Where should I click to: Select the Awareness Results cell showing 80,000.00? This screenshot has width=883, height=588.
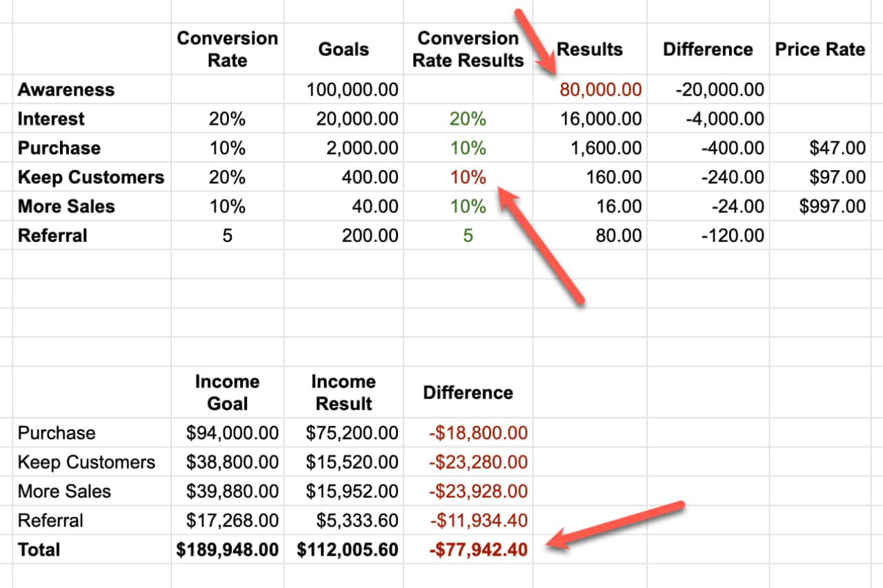(x=600, y=90)
